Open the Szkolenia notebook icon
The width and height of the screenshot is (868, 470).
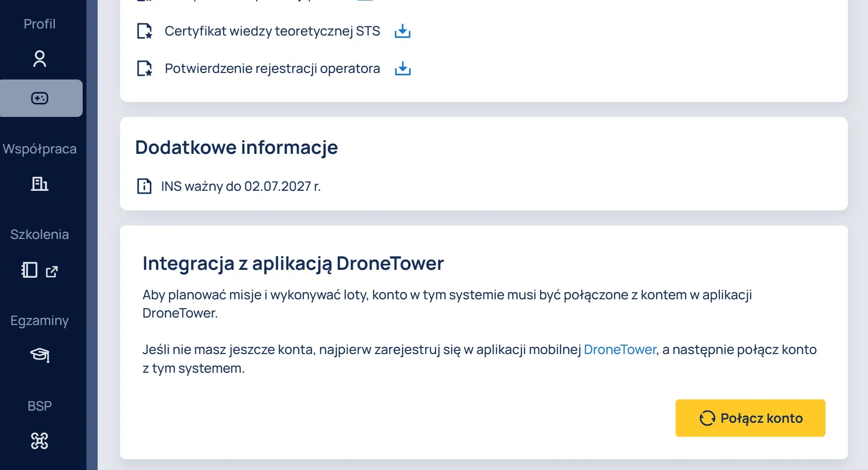point(29,270)
